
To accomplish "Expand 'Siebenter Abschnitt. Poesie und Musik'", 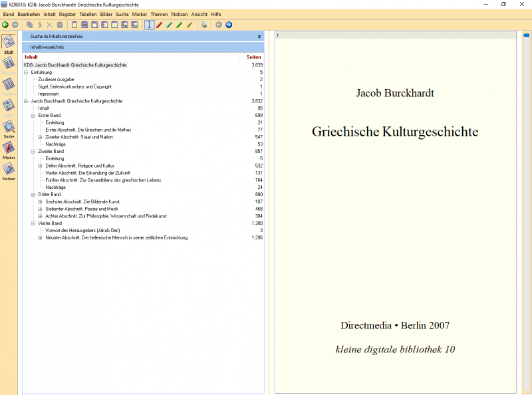I will coord(40,209).
